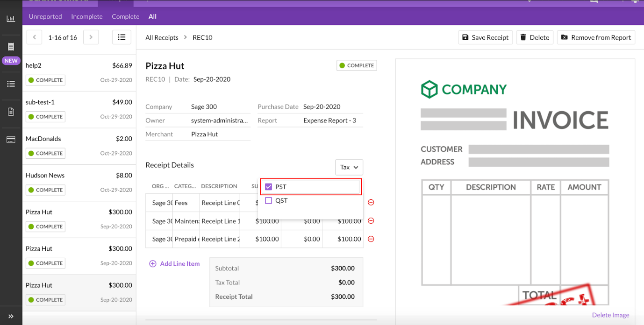This screenshot has width=644, height=325.
Task: Remove the Prepaid line item
Action: click(x=371, y=239)
